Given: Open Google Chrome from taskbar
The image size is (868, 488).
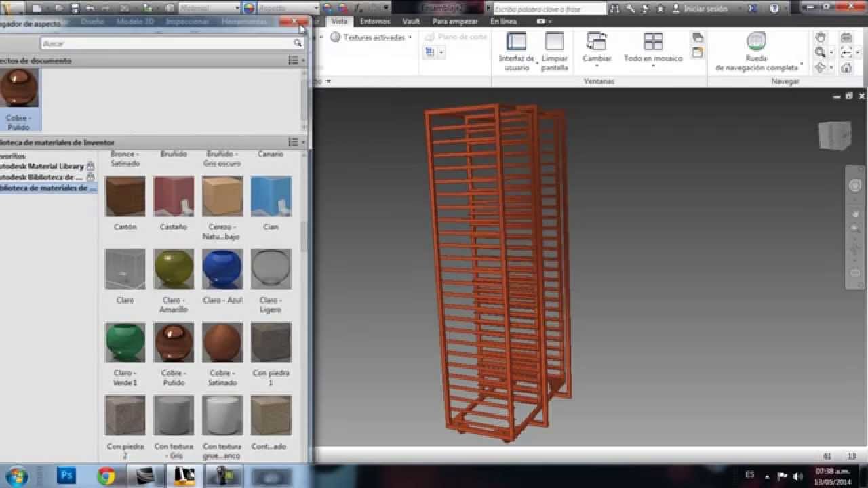Looking at the screenshot, I should 106,476.
